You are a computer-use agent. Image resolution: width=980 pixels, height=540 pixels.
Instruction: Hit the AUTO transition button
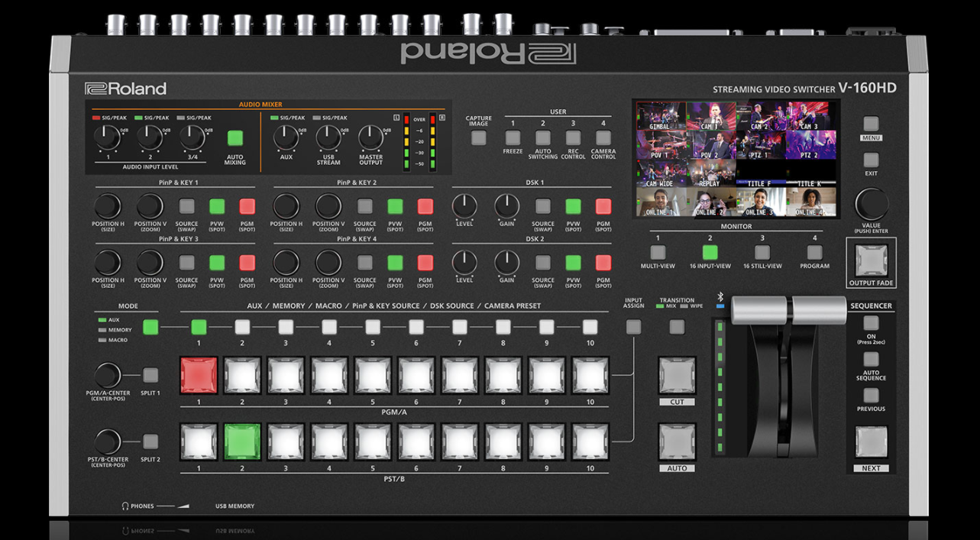(x=677, y=441)
